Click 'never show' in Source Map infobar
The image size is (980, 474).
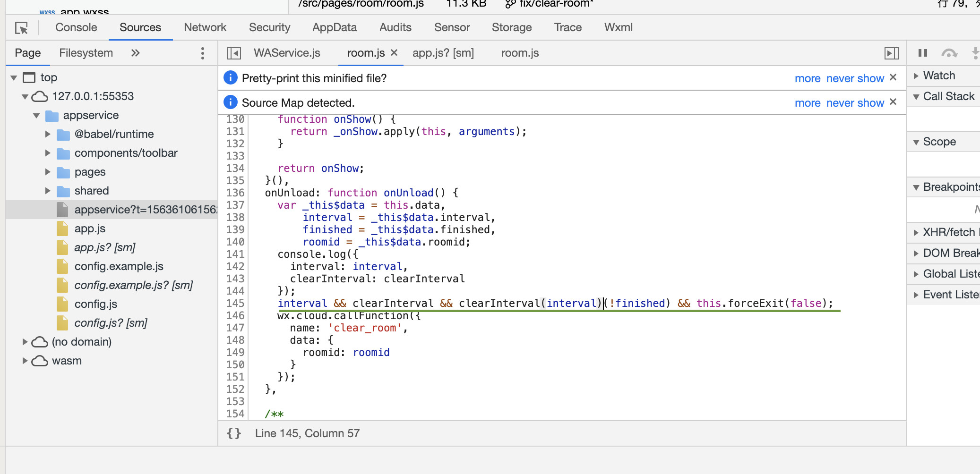tap(855, 103)
